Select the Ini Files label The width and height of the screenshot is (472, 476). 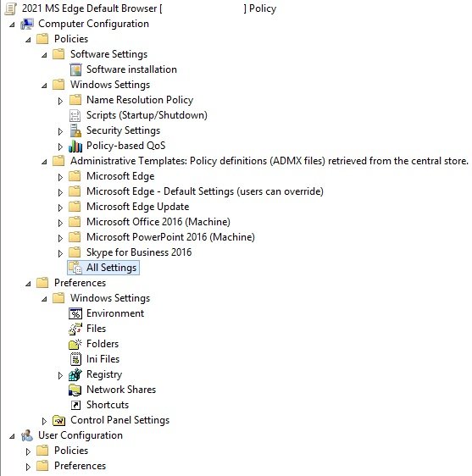pos(103,359)
